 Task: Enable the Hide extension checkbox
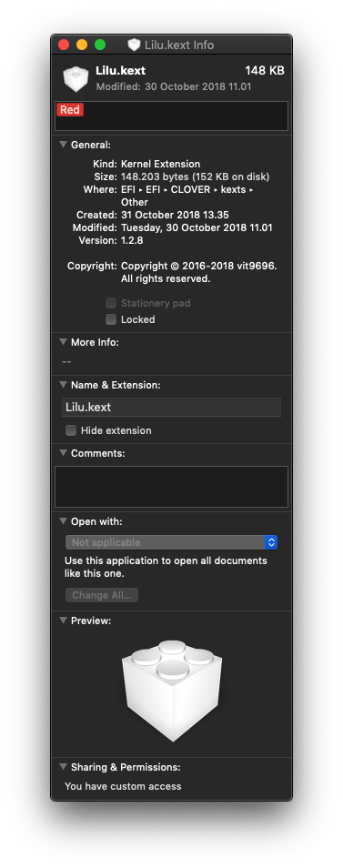coord(71,430)
